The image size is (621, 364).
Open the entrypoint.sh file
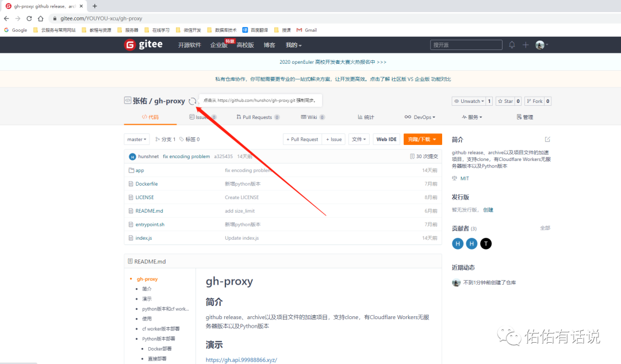click(x=149, y=225)
